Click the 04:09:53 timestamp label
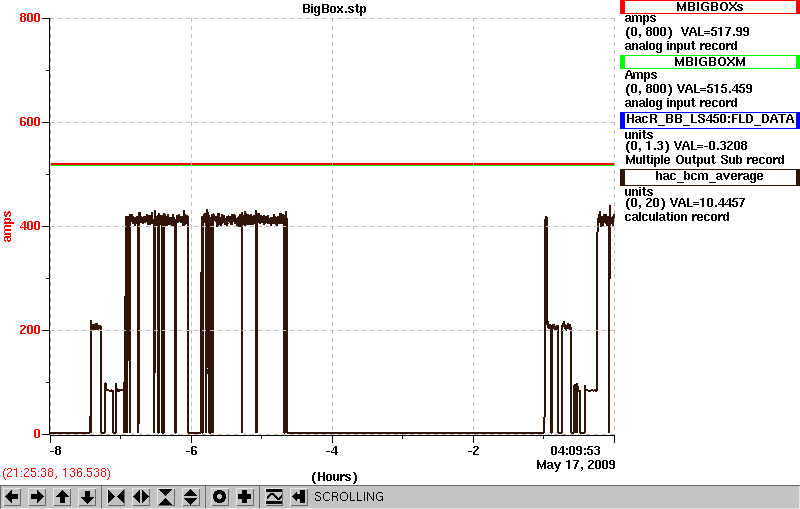The image size is (800, 509). point(575,451)
